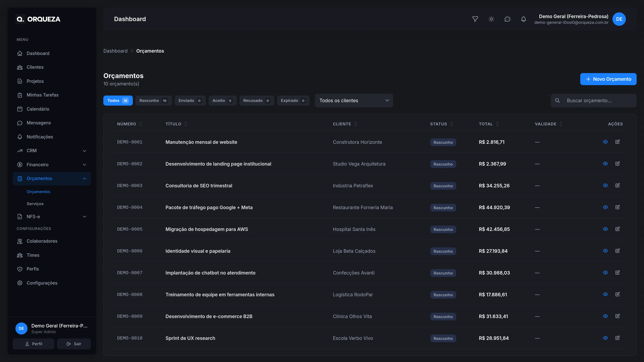Click the Novo Orçamento button
Viewport: 644px width, 362px height.
[608, 79]
